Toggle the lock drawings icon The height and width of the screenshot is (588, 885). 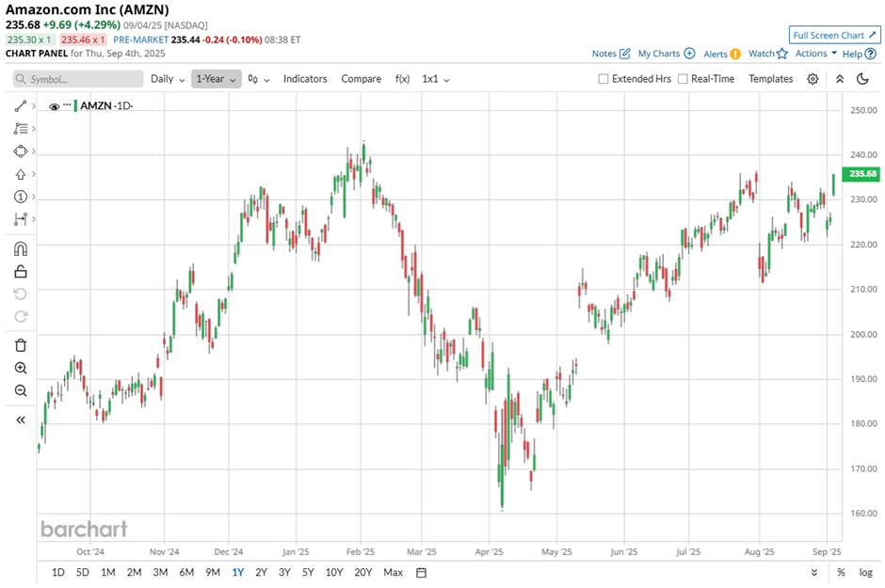21,272
